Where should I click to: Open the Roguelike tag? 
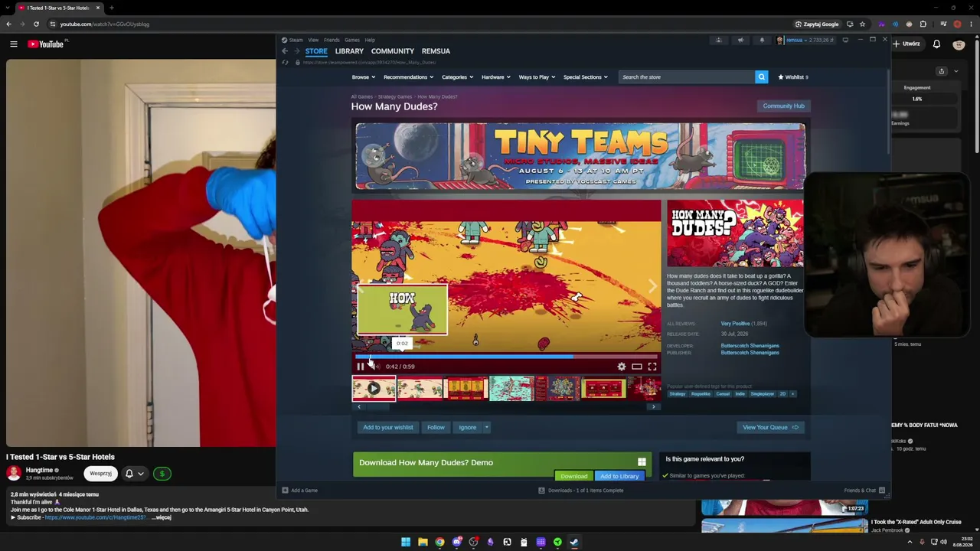coord(701,394)
